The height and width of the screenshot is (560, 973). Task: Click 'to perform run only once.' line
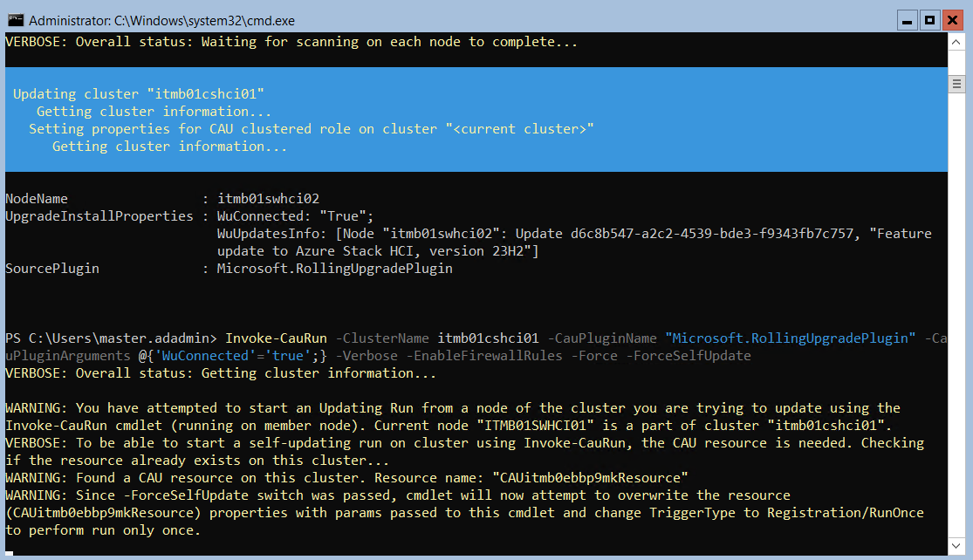(104, 529)
